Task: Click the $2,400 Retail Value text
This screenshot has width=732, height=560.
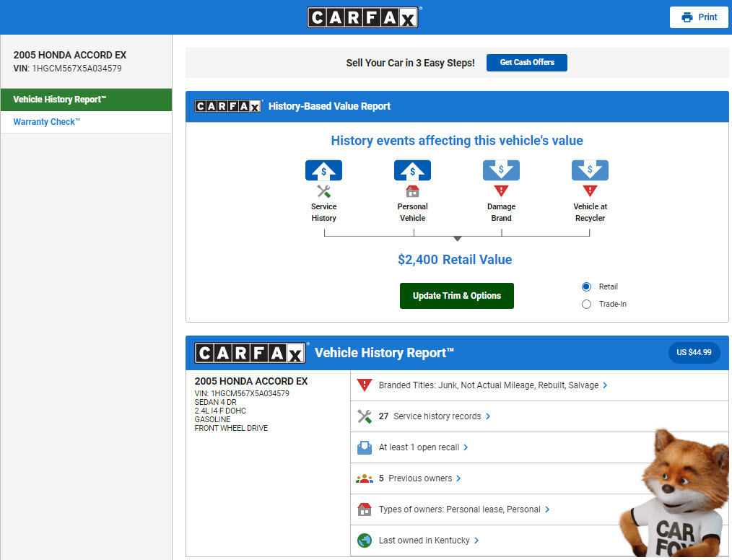Action: [455, 260]
